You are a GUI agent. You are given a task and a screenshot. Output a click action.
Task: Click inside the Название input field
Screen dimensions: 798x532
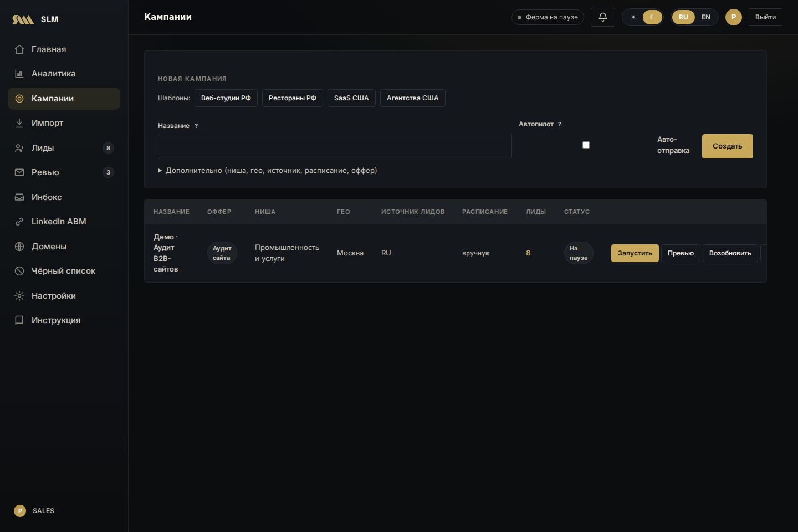pyautogui.click(x=335, y=146)
